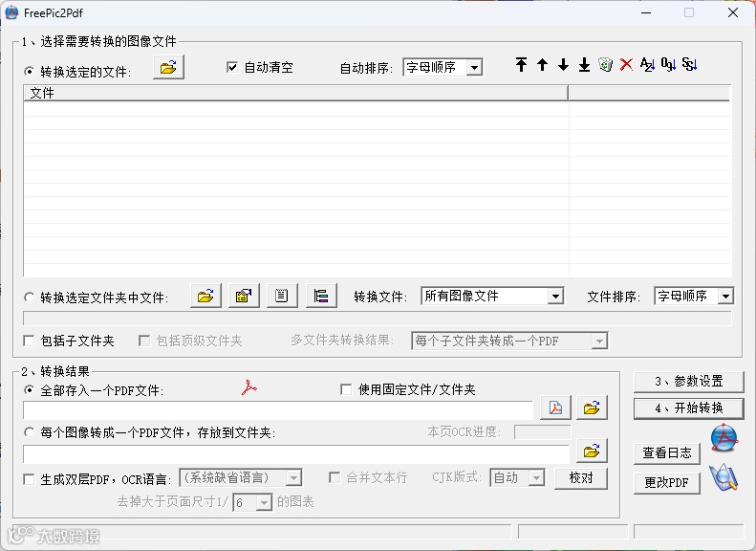The width and height of the screenshot is (756, 551).
Task: Click the magnifier PDF search icon
Action: pos(724,477)
